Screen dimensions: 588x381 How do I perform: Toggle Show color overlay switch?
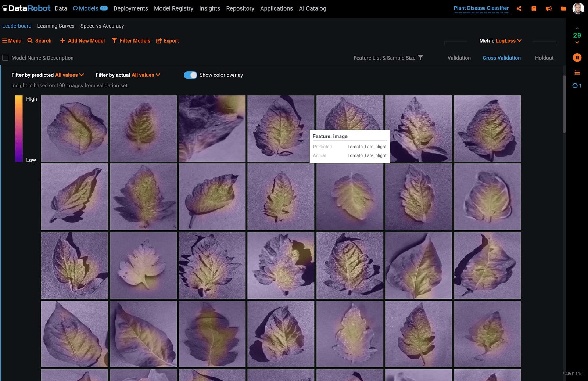[x=190, y=75]
